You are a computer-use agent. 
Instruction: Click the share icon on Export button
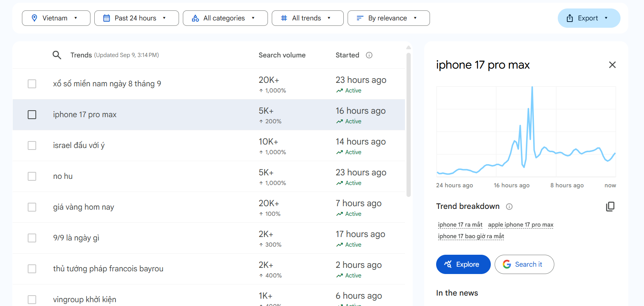(x=570, y=18)
